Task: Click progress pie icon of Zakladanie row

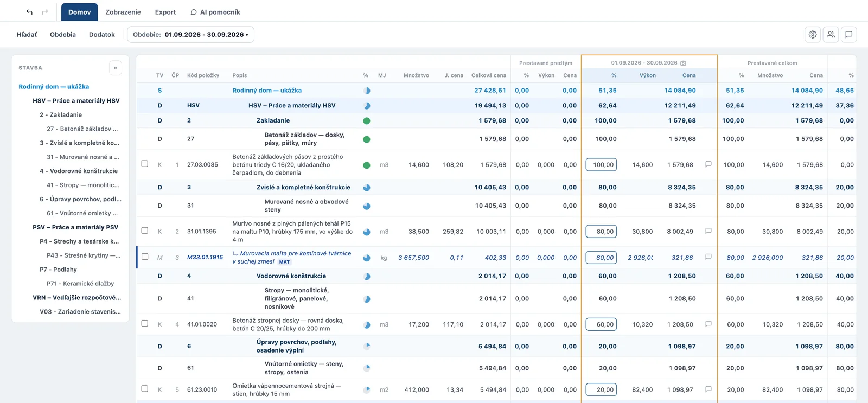Action: coord(367,121)
